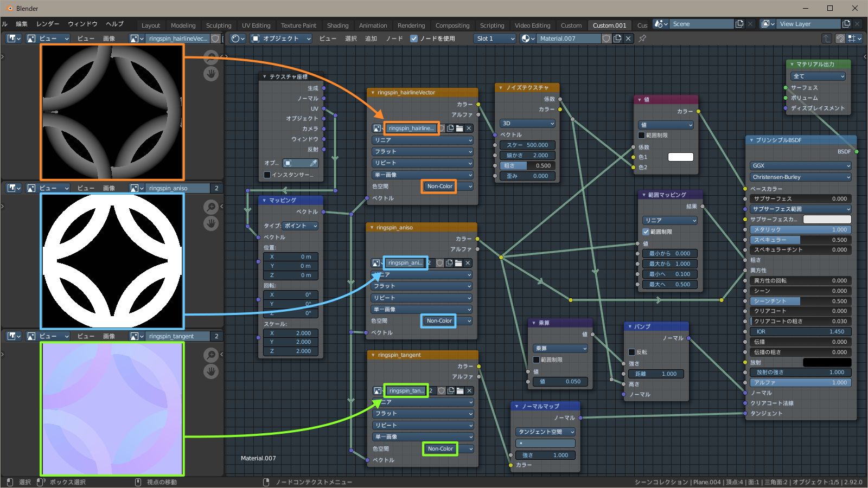The image size is (868, 488).
Task: Enable インスタンサー checkbox in texture coordinate node
Action: click(267, 175)
